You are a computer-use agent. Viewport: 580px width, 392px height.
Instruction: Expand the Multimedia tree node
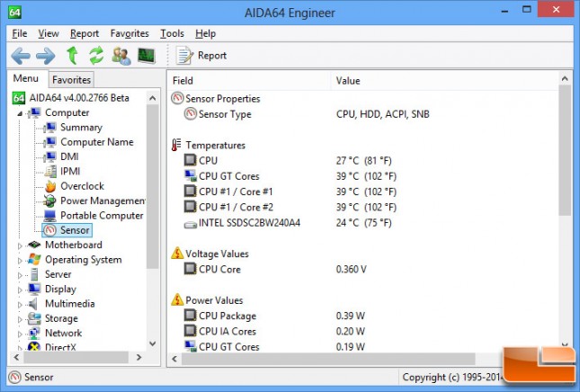coord(20,305)
